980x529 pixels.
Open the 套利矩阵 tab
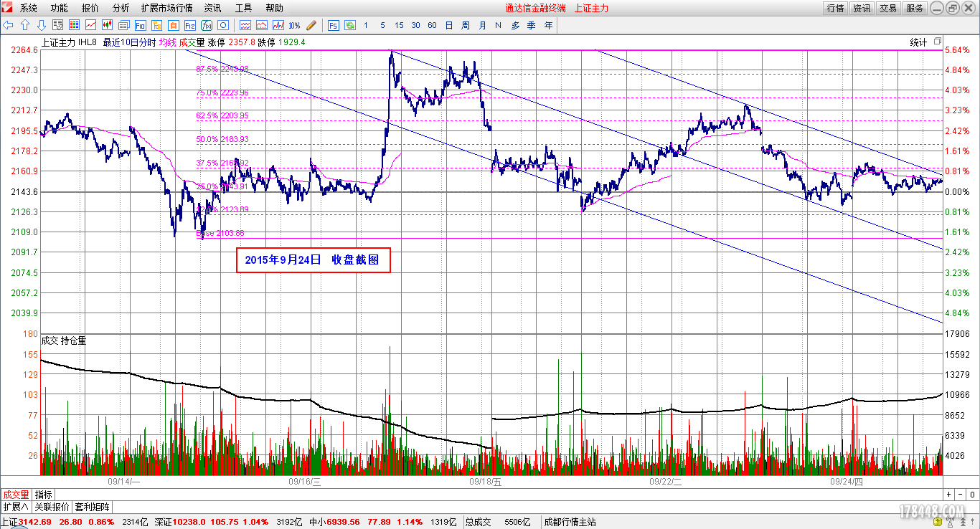(x=93, y=506)
